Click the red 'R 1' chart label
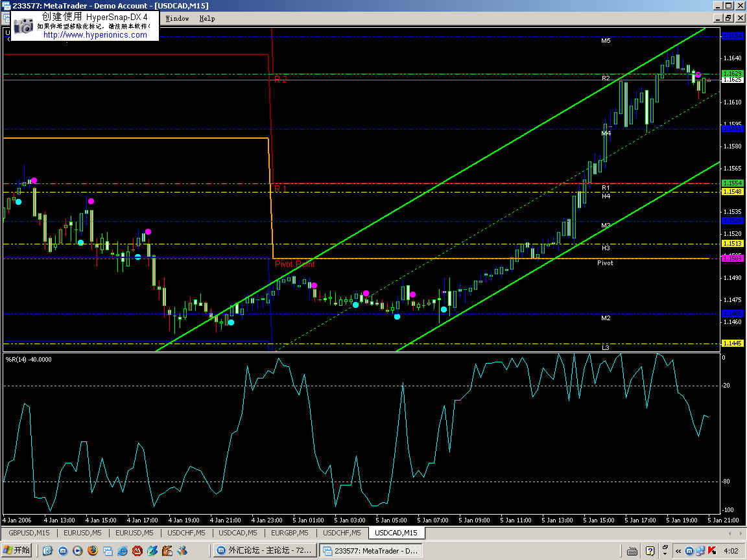Screen dimensions: 747x560 click(x=281, y=189)
